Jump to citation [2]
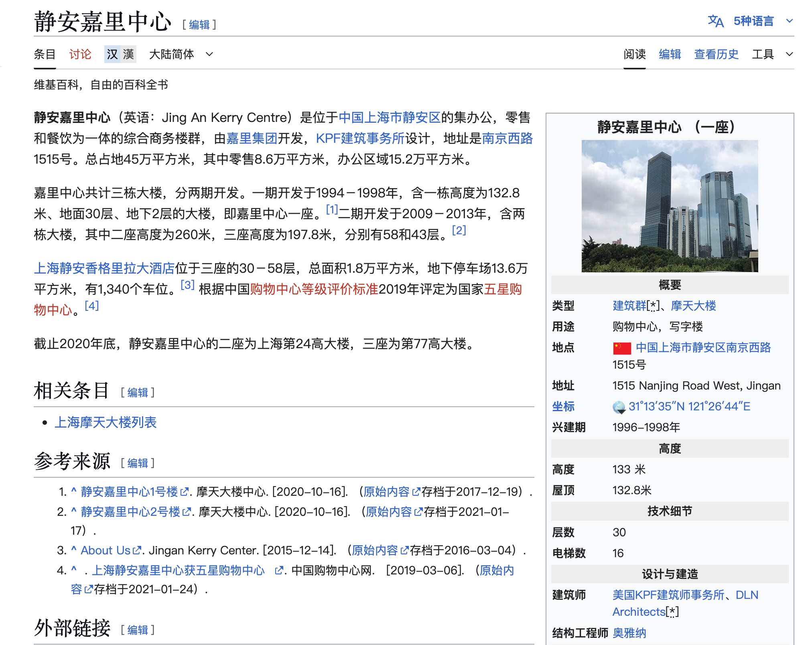 459,230
